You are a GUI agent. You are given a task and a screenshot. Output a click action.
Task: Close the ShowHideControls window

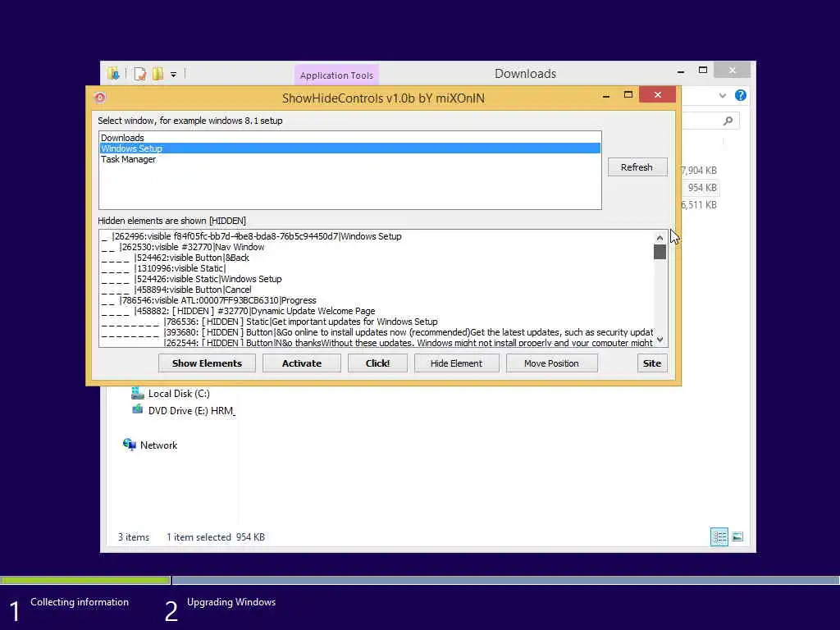pyautogui.click(x=657, y=95)
